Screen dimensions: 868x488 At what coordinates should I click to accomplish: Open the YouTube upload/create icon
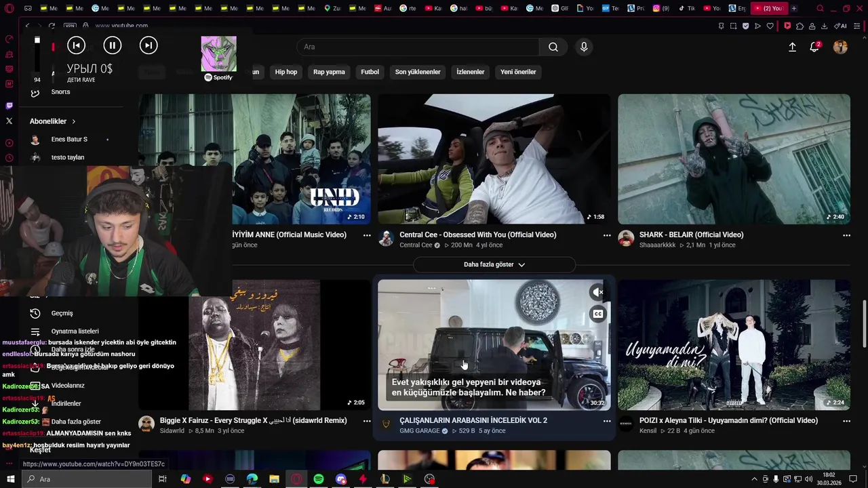coord(792,47)
